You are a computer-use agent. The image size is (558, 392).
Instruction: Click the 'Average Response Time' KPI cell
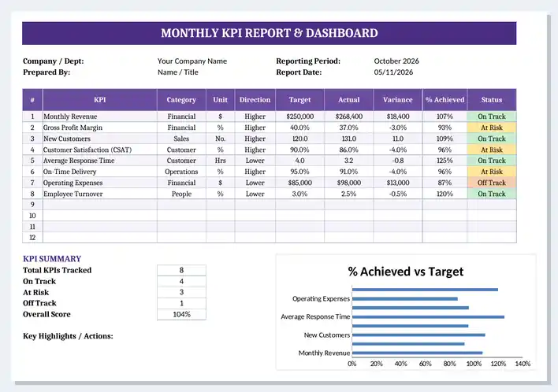click(x=99, y=161)
